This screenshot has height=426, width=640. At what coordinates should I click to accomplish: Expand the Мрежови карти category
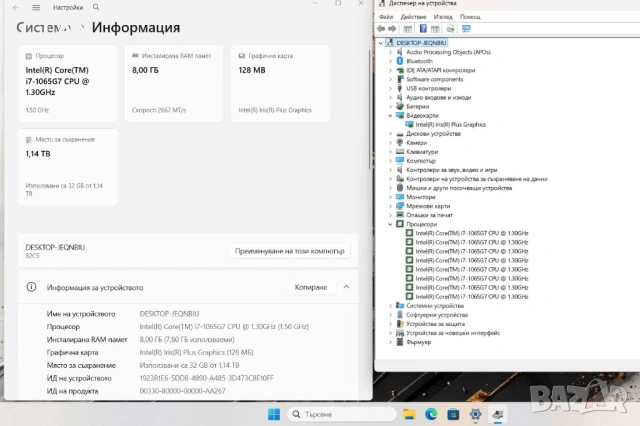point(390,206)
